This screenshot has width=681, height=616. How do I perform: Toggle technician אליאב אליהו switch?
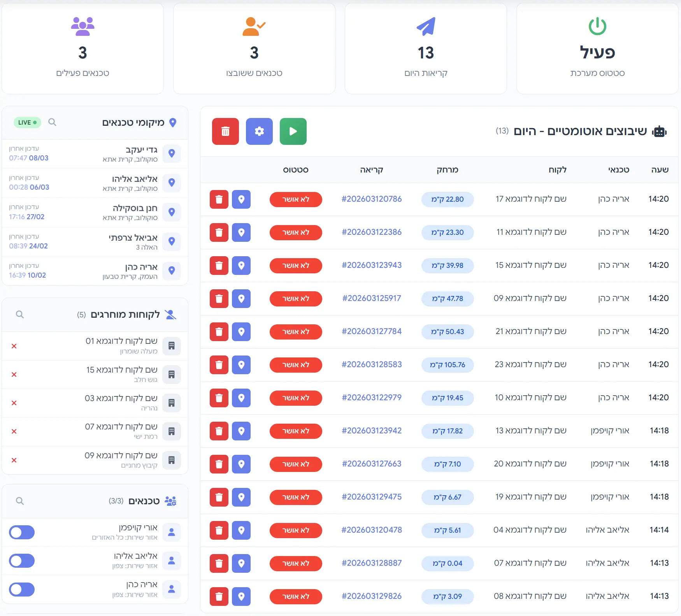pos(22,561)
